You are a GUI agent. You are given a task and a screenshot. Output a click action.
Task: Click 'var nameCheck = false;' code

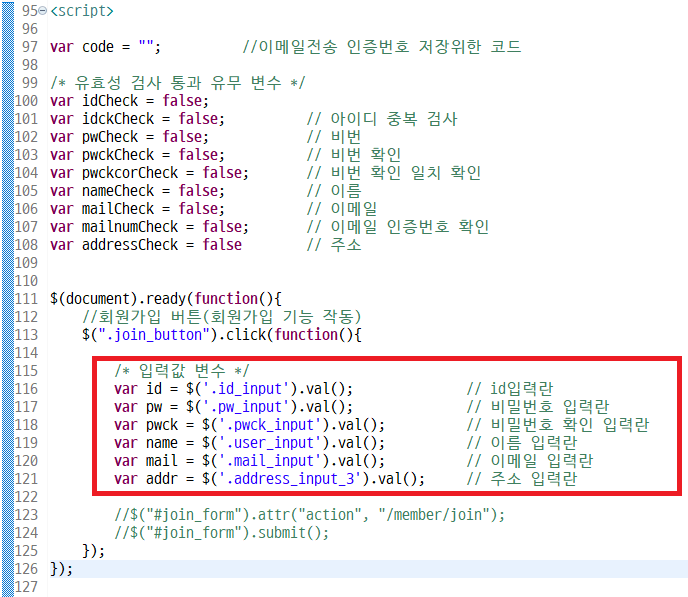[137, 190]
